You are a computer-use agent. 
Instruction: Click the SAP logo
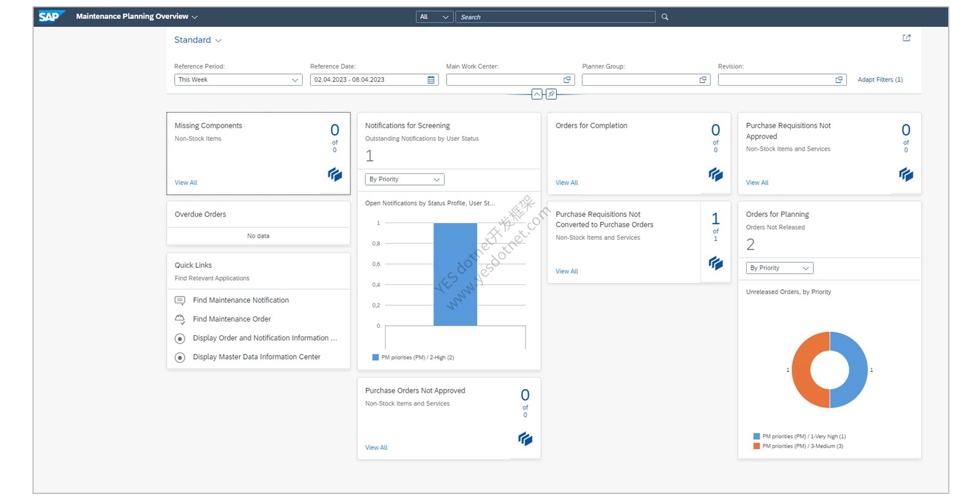coord(51,17)
